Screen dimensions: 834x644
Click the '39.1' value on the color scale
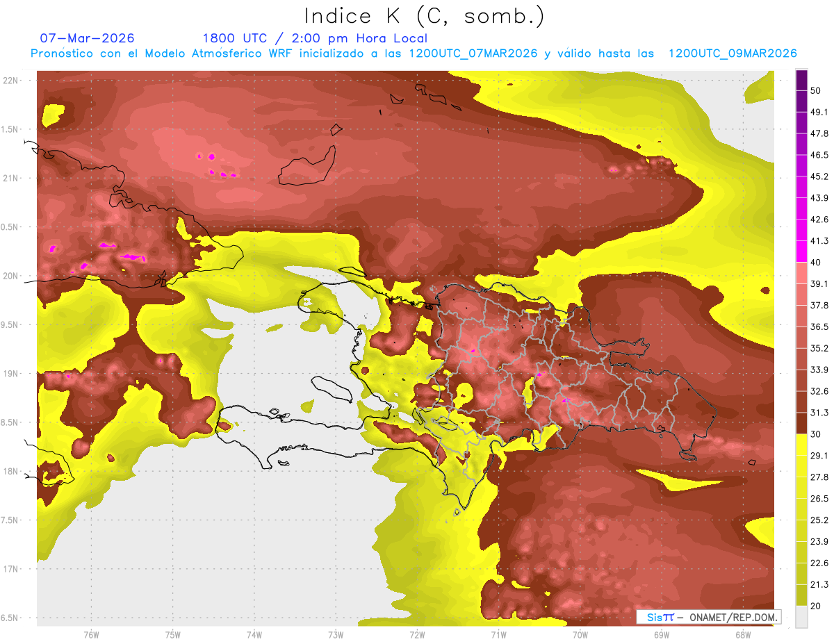[819, 283]
